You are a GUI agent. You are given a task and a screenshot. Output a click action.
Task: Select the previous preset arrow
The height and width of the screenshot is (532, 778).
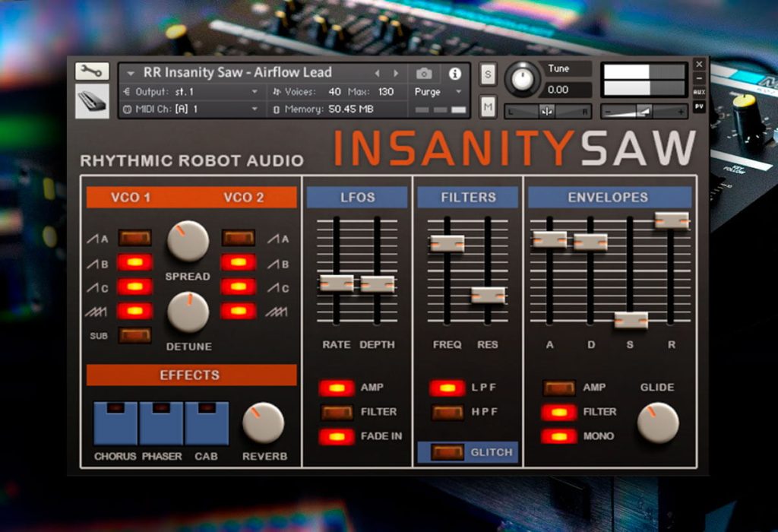[x=377, y=74]
